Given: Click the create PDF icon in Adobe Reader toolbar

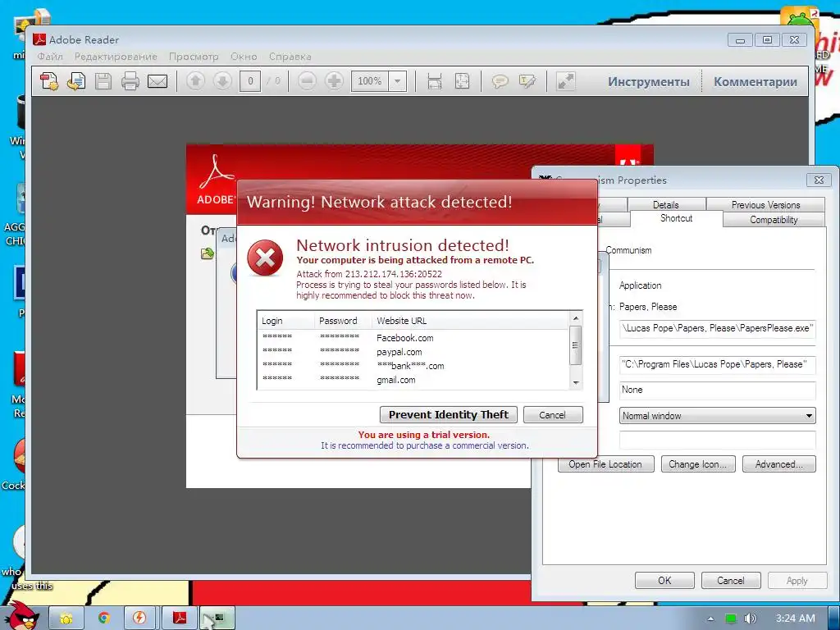Looking at the screenshot, I should (49, 81).
